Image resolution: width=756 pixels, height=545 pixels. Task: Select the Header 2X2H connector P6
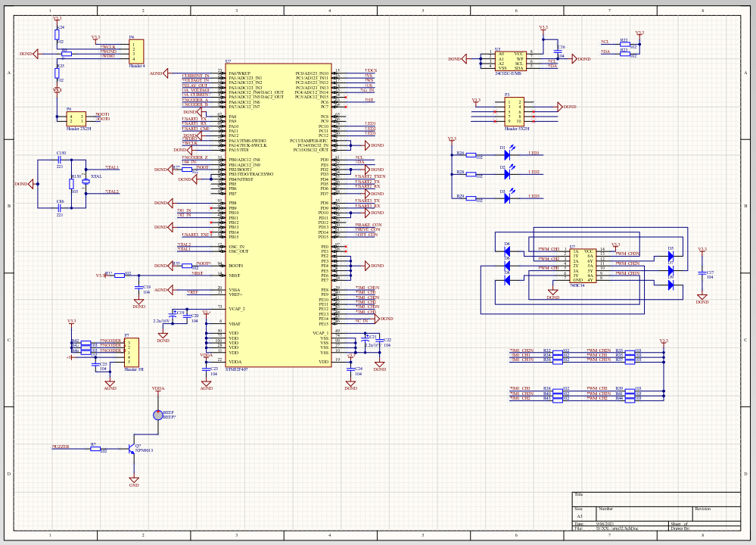coord(76,119)
